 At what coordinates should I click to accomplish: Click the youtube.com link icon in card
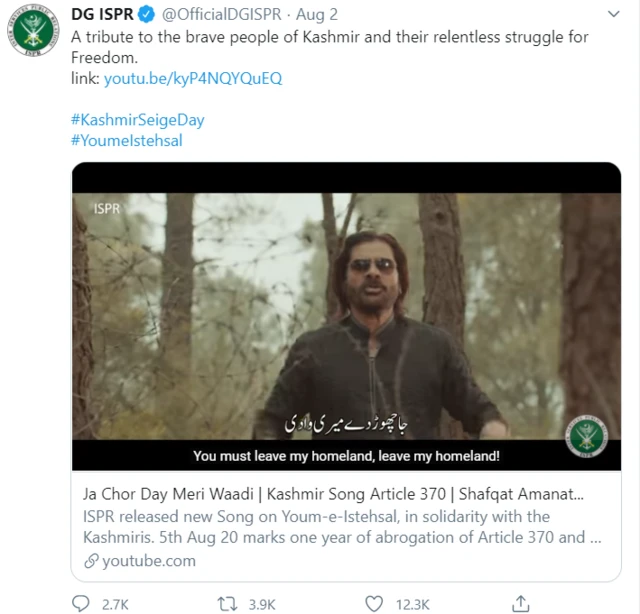(x=91, y=561)
